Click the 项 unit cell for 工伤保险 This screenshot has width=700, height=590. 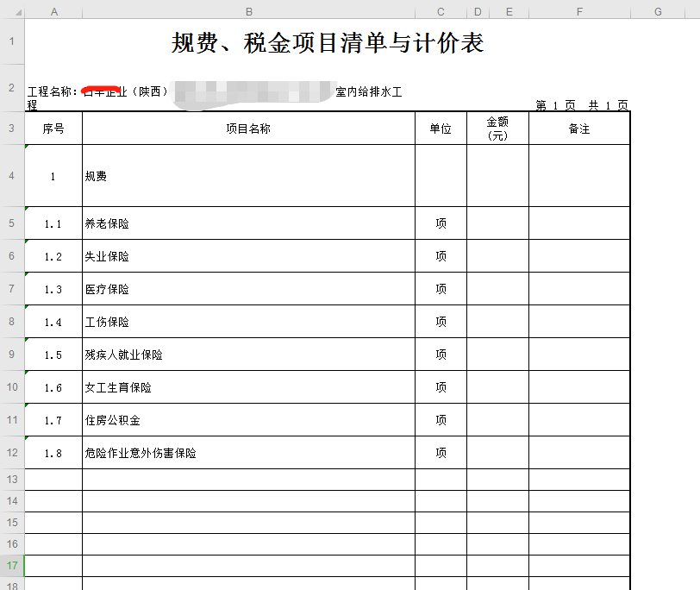tap(441, 322)
